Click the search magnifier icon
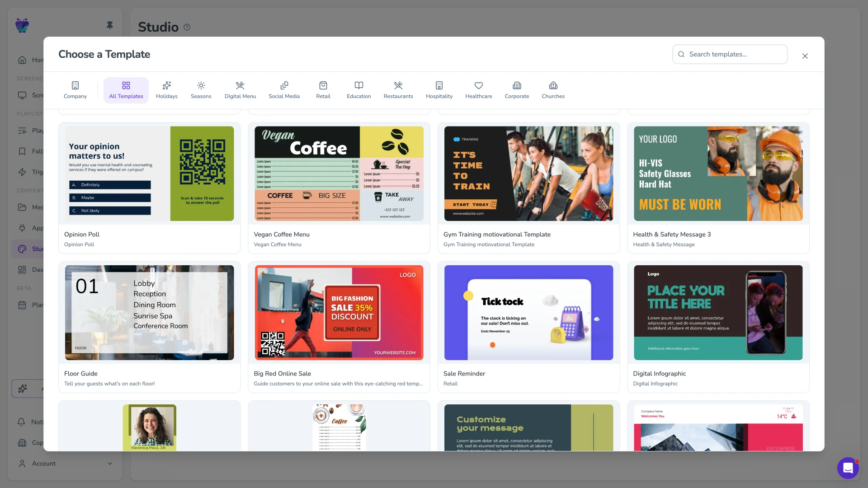The width and height of the screenshot is (868, 488). (681, 54)
